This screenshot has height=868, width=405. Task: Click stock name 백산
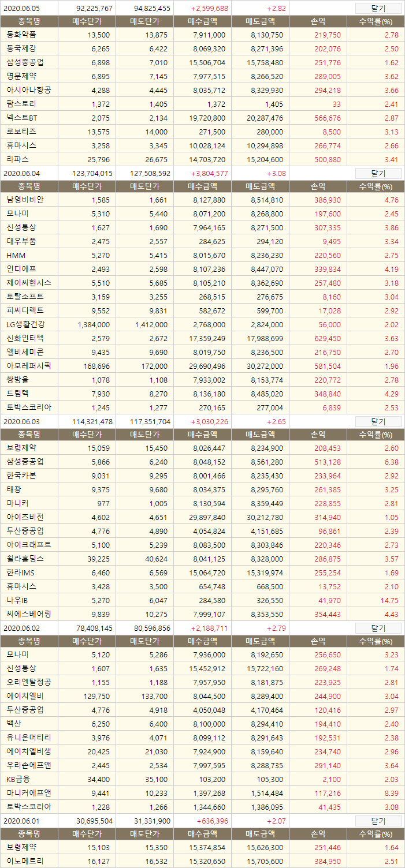14,724
